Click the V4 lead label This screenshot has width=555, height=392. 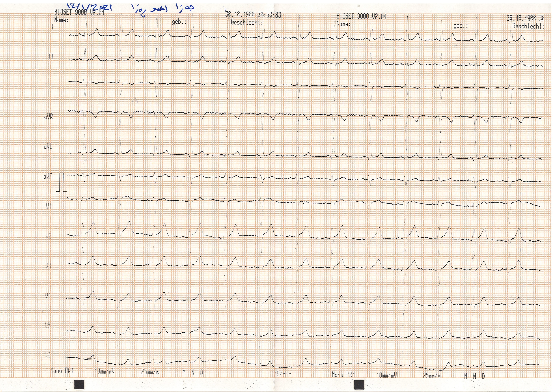(x=48, y=295)
